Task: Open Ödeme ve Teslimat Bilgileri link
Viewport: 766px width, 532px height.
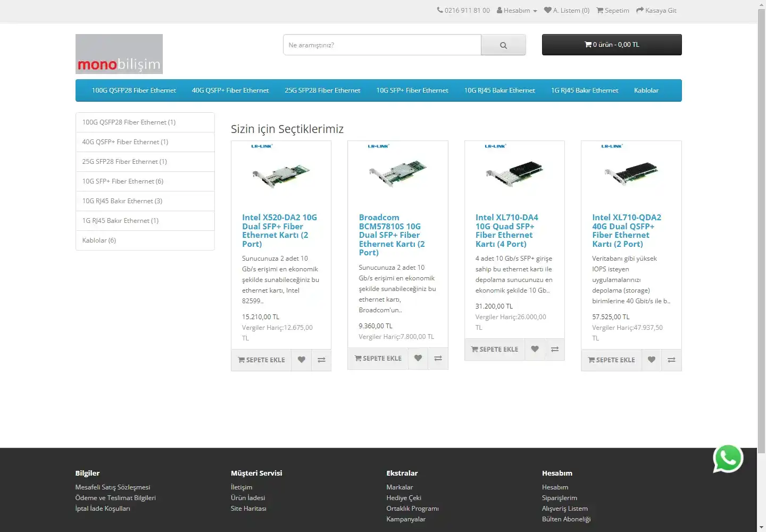Action: [x=115, y=498]
